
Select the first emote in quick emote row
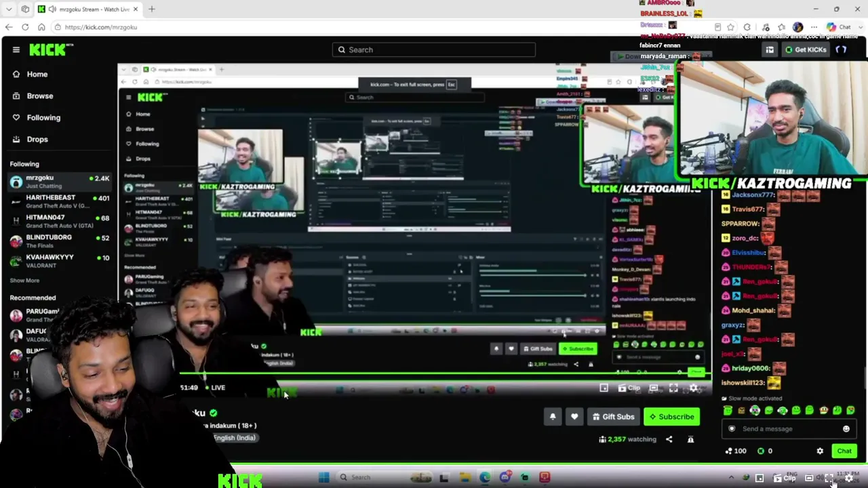tap(728, 411)
